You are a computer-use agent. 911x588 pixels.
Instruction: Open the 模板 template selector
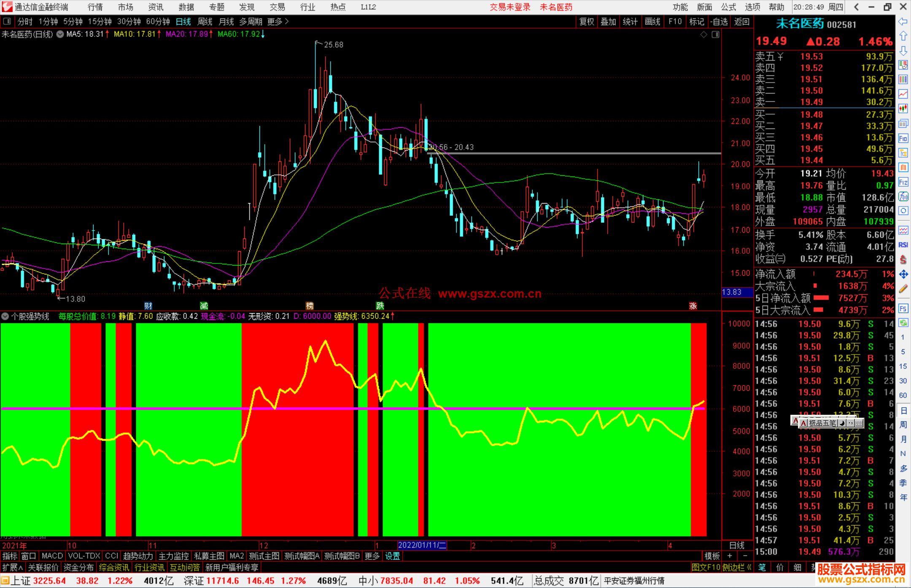tap(712, 556)
